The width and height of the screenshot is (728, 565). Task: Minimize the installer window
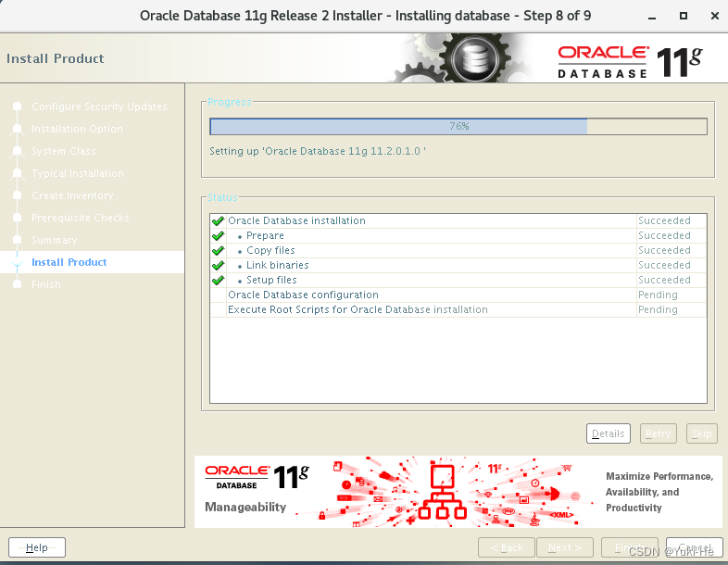click(652, 17)
